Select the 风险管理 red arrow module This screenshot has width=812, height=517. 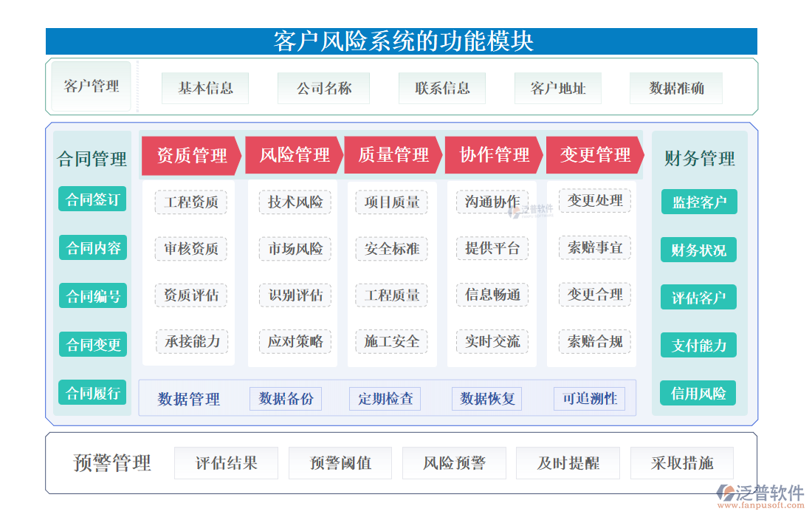pyautogui.click(x=293, y=155)
